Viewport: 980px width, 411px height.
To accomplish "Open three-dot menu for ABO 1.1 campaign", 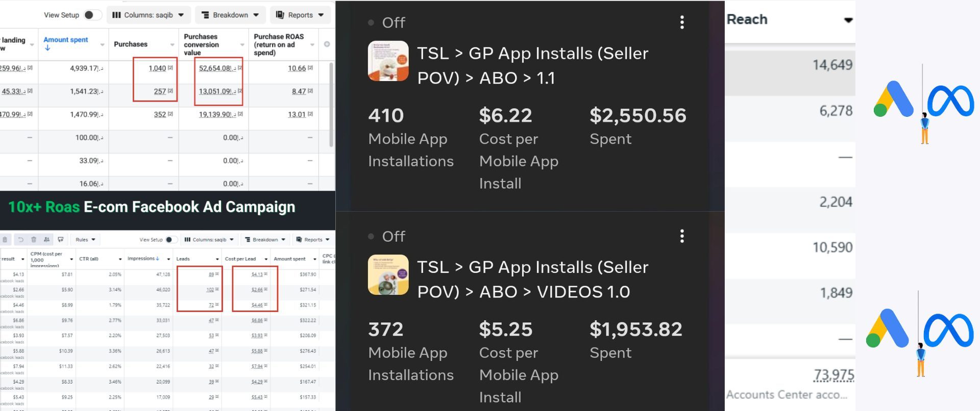I will coord(682,22).
